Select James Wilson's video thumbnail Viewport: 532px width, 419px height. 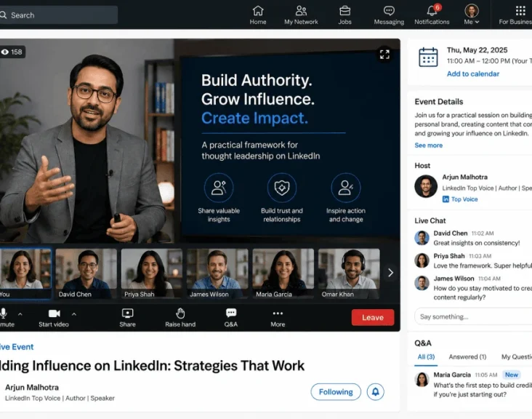(x=217, y=274)
